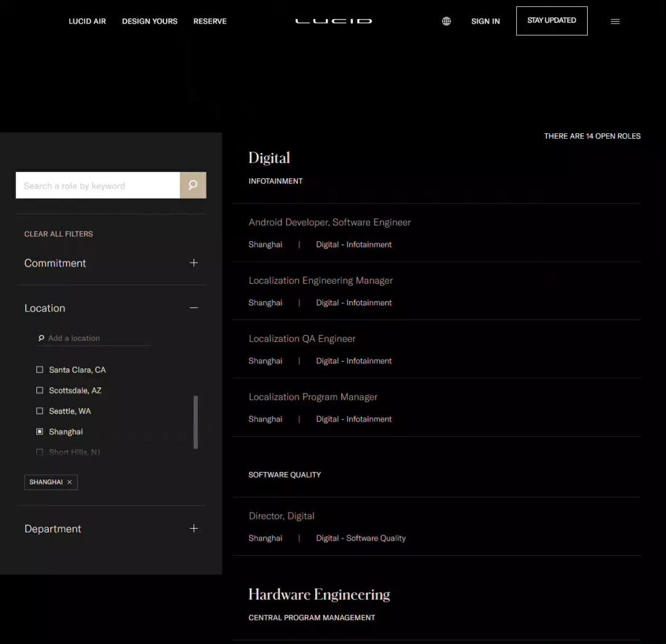Check the Santa Clara, CA checkbox
The height and width of the screenshot is (644, 666).
pyautogui.click(x=40, y=369)
